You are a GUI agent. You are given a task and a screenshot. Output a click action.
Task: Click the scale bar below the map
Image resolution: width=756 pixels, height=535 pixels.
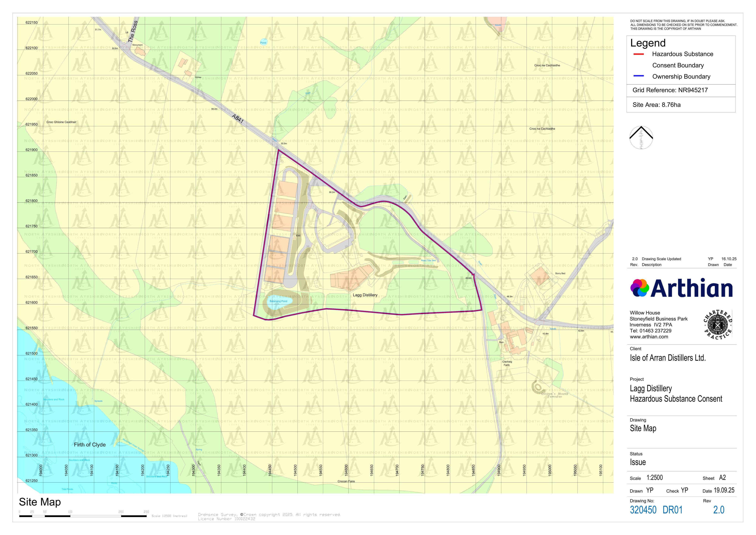[x=83, y=516]
